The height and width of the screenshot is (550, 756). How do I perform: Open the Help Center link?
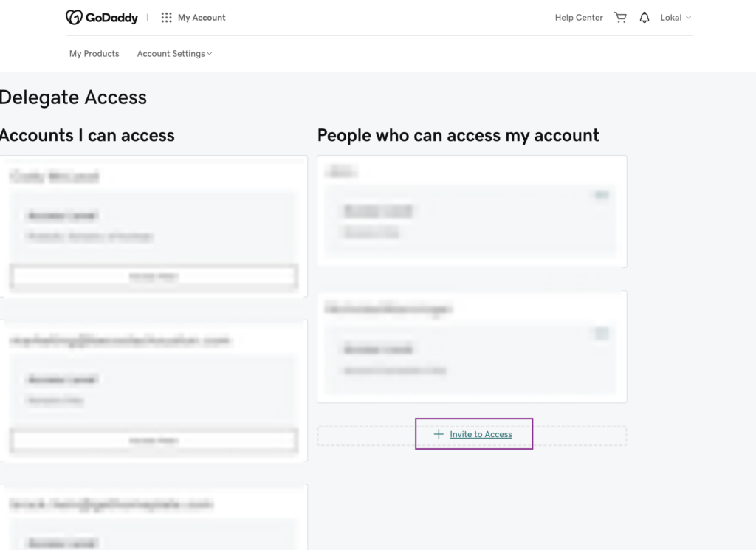579,18
